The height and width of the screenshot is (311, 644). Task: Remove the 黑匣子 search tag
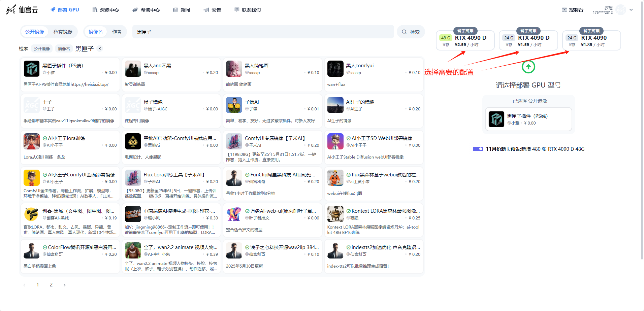[x=100, y=48]
